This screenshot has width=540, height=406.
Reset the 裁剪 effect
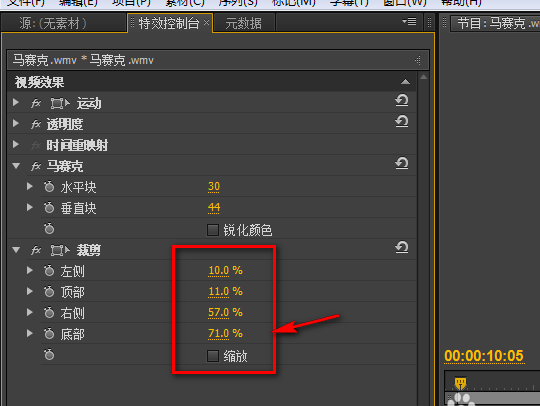tap(402, 247)
